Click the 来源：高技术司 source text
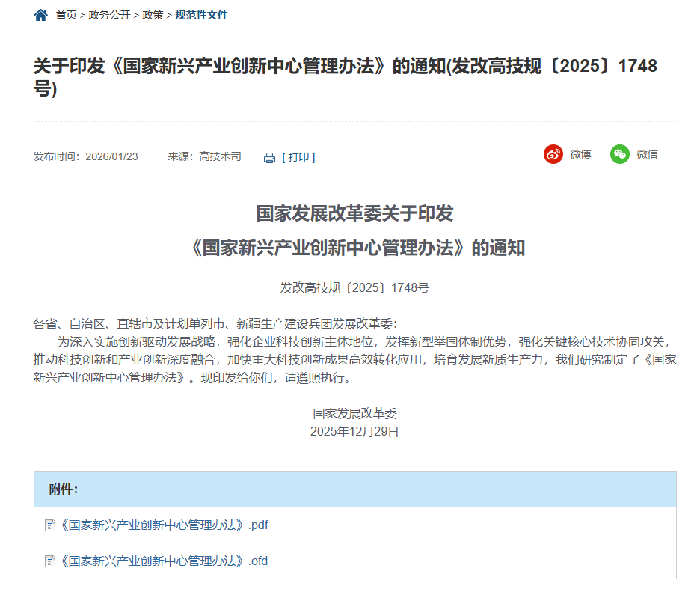 click(204, 157)
